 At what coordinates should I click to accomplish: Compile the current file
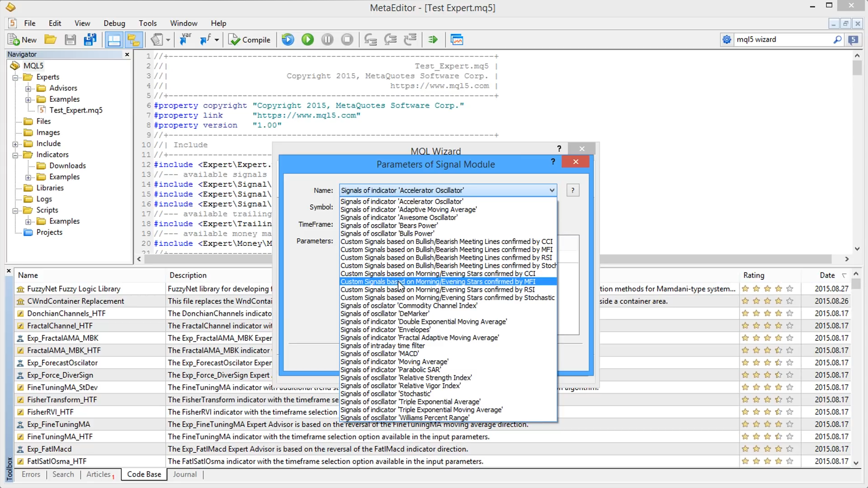click(x=249, y=40)
